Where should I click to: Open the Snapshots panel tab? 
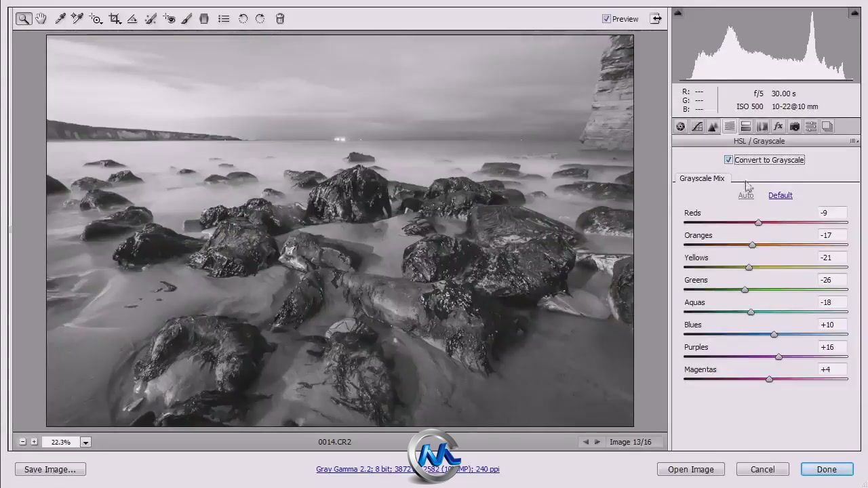[827, 127]
